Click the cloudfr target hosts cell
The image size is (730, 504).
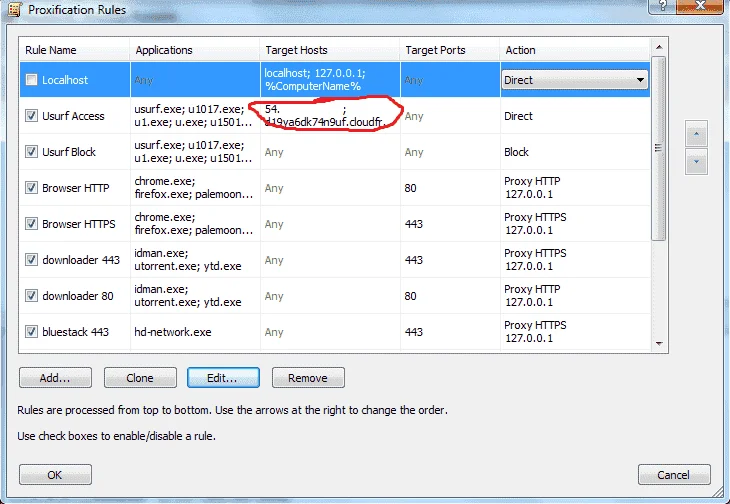(330, 115)
